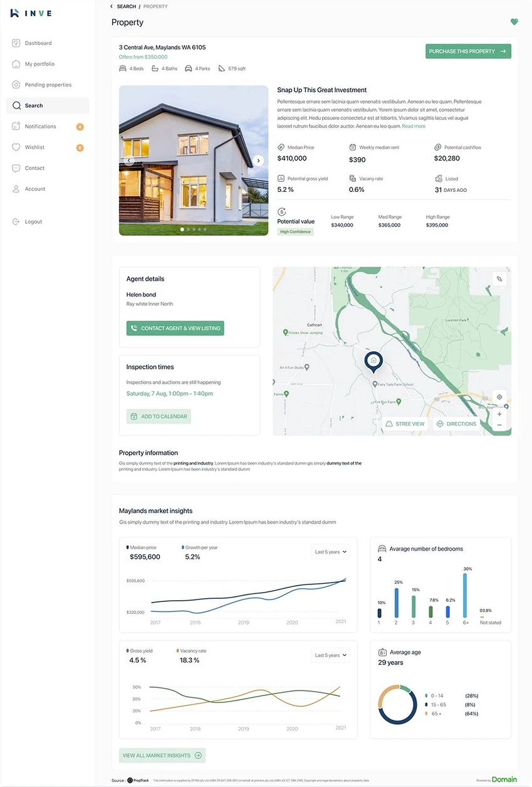Go back using breadcrumb chevron
Viewport: 532px width, 787px height.
112,6
